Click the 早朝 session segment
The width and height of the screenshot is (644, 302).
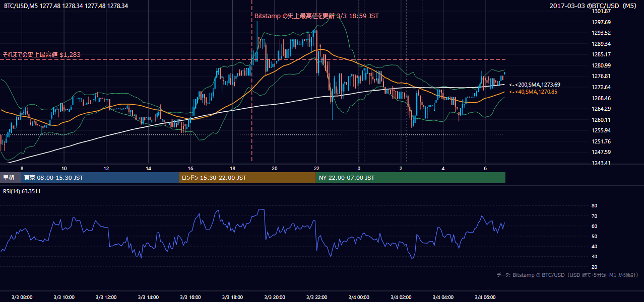tap(11, 178)
